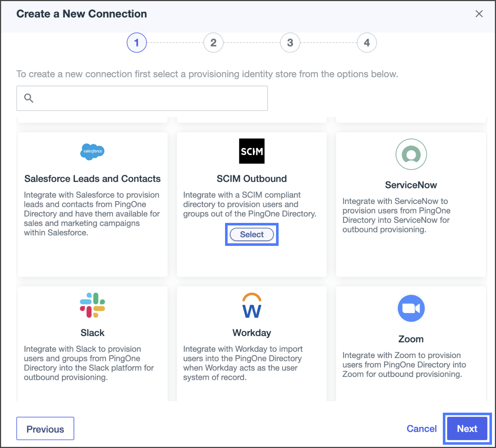Click the Zoom camera logo icon
Screen dimensions: 496x448
(411, 309)
